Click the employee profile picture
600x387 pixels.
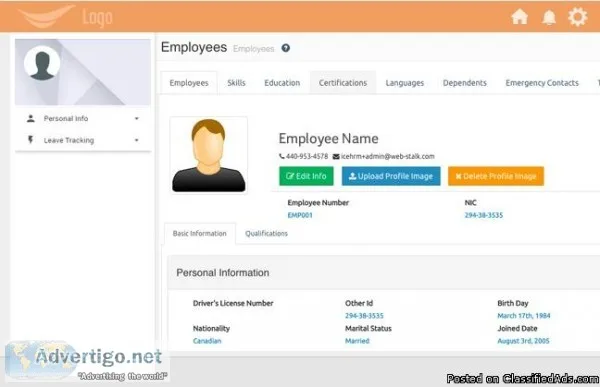tap(209, 155)
